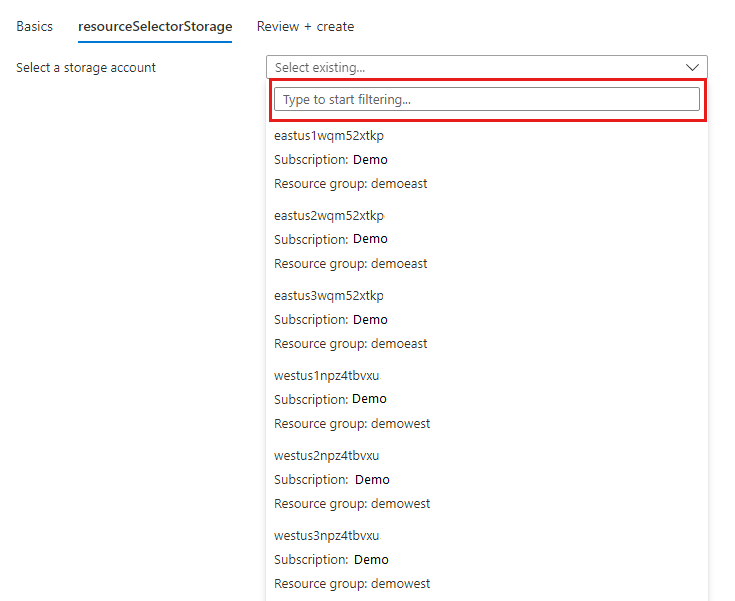735x601 pixels.
Task: Click Subscription: Demo under westus3npz4tbvxu
Action: [x=331, y=560]
